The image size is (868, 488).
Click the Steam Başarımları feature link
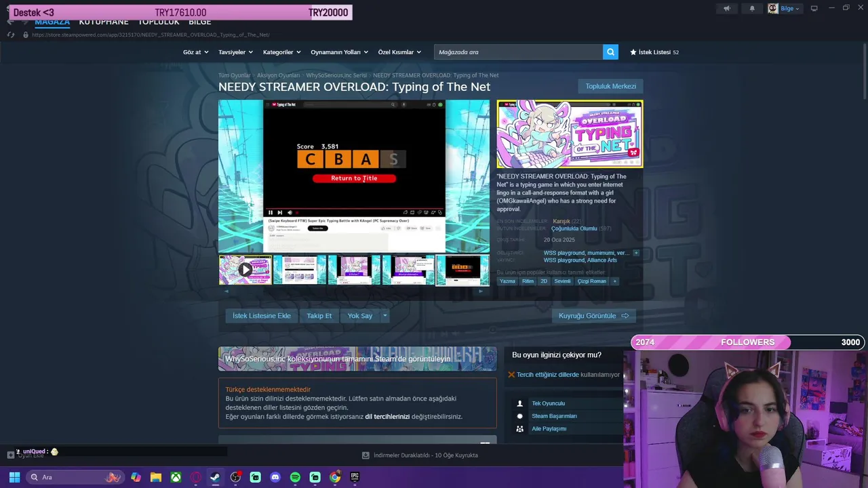pos(554,416)
